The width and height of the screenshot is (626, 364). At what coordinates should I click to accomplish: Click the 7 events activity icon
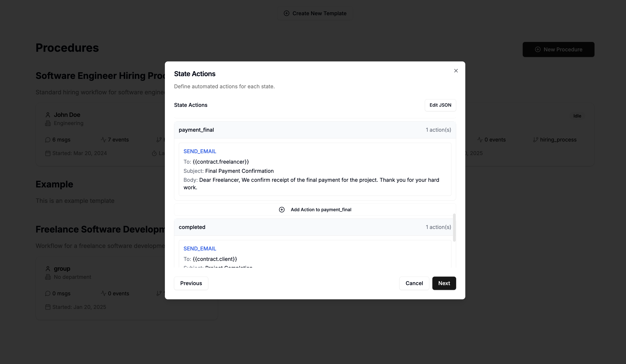[x=103, y=140]
